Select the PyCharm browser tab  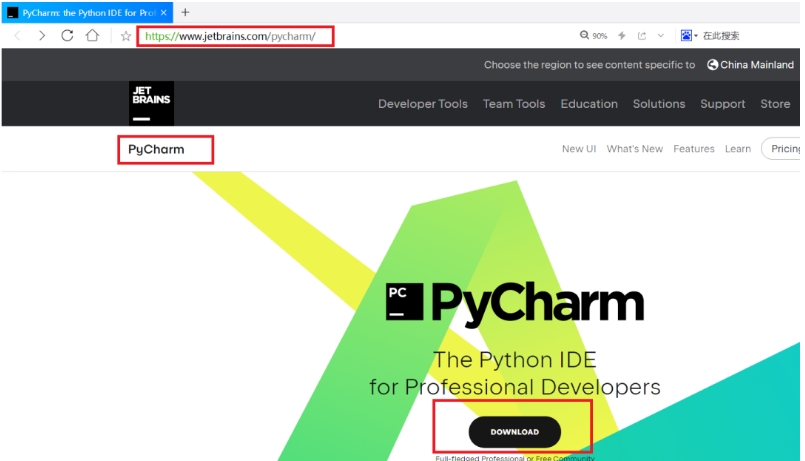87,13
